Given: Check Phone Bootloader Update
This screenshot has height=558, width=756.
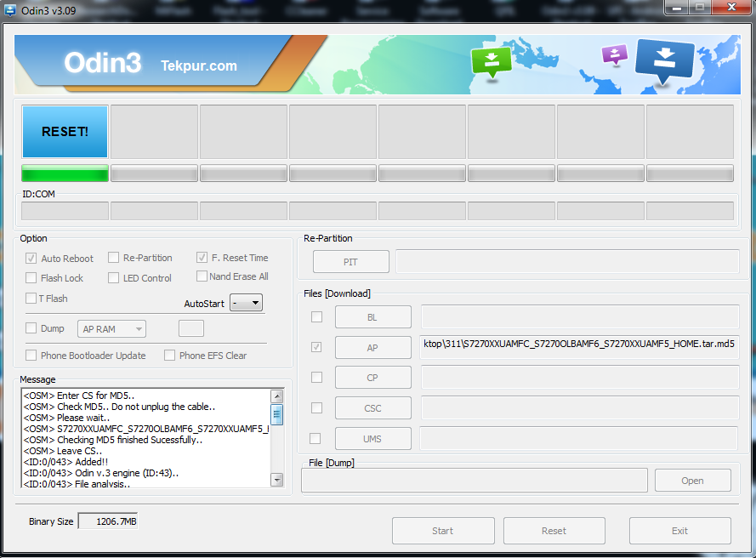Looking at the screenshot, I should point(31,356).
